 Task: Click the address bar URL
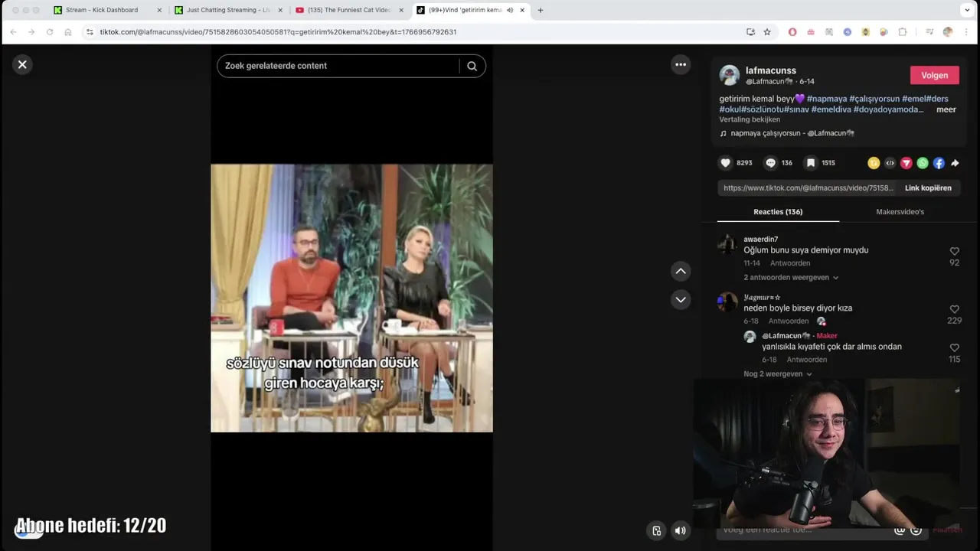point(278,32)
